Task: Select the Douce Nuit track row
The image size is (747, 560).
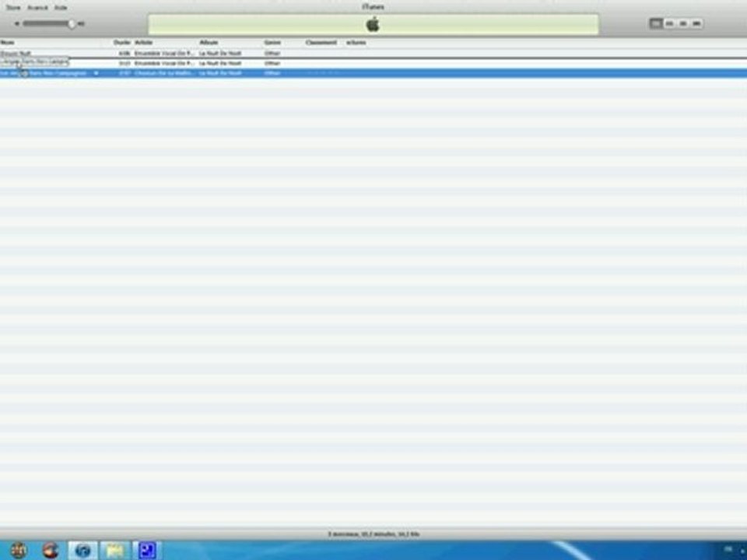Action: pos(373,54)
